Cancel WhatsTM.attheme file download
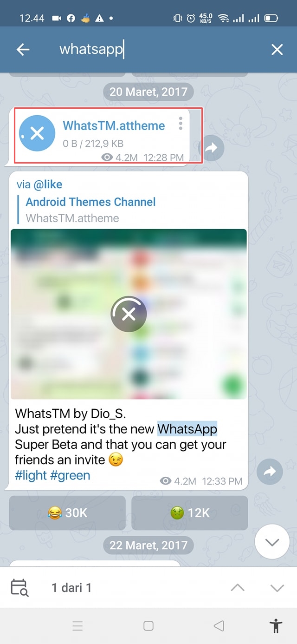Image resolution: width=297 pixels, height=644 pixels. pos(37,134)
